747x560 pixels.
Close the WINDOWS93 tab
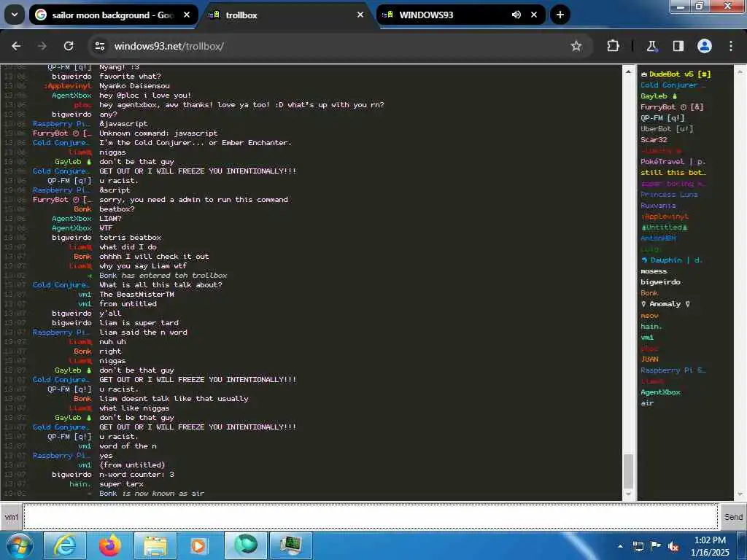tap(534, 15)
